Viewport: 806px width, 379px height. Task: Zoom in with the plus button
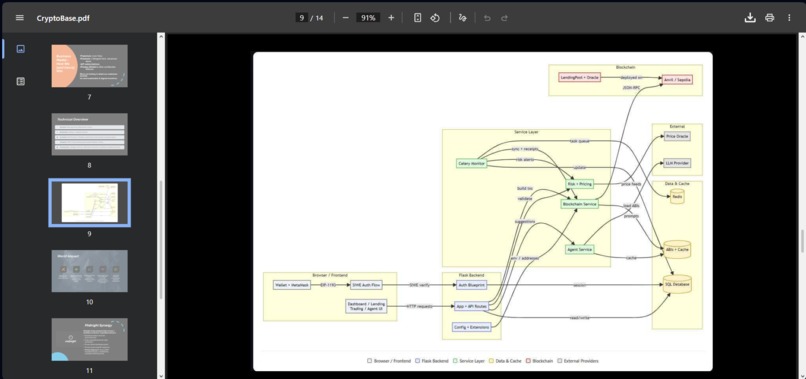(391, 17)
